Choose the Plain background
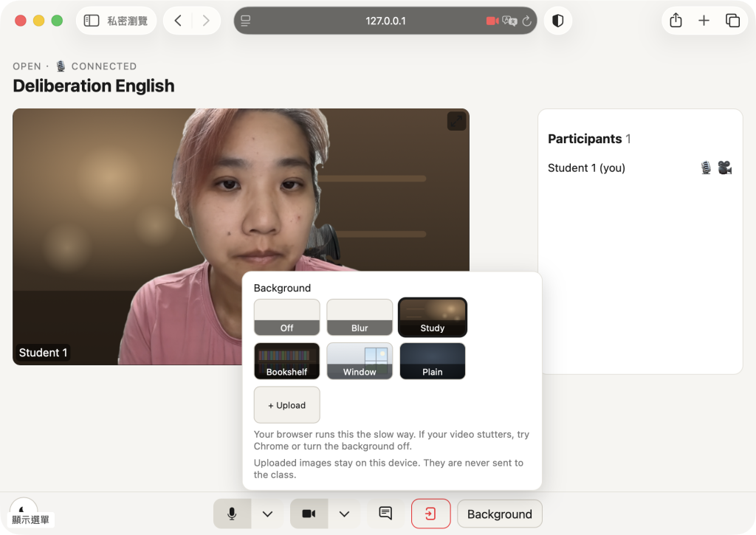The height and width of the screenshot is (535, 756). coord(433,361)
